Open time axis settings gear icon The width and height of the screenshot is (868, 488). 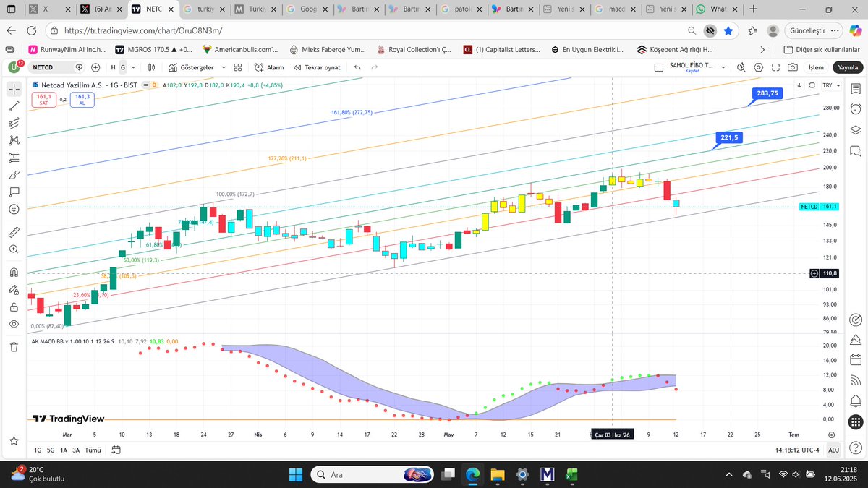(x=833, y=434)
